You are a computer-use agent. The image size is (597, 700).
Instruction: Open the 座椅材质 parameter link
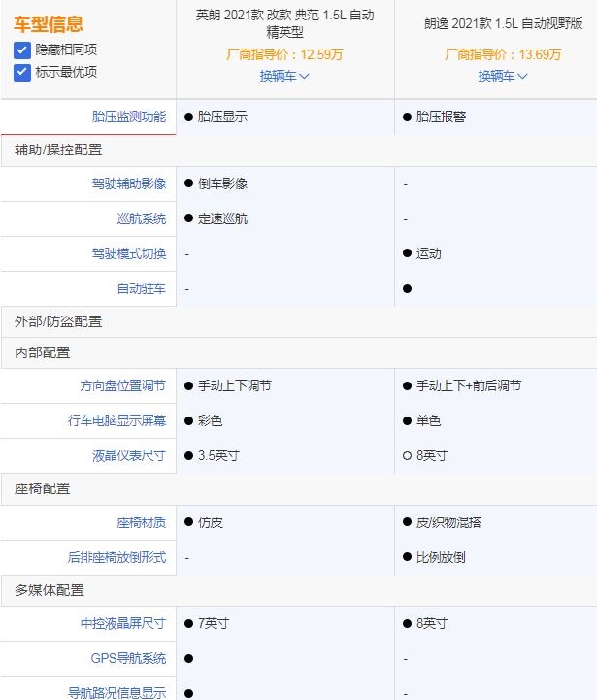pos(142,522)
